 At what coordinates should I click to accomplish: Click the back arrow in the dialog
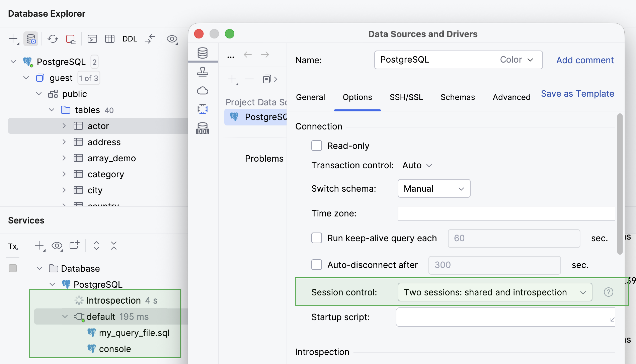[248, 55]
